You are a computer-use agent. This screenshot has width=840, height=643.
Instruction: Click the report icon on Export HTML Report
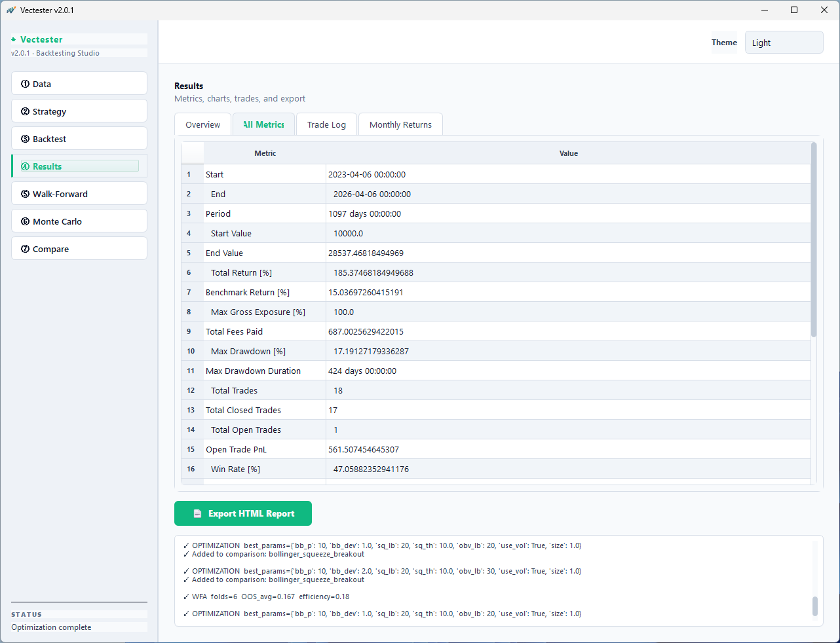(198, 513)
